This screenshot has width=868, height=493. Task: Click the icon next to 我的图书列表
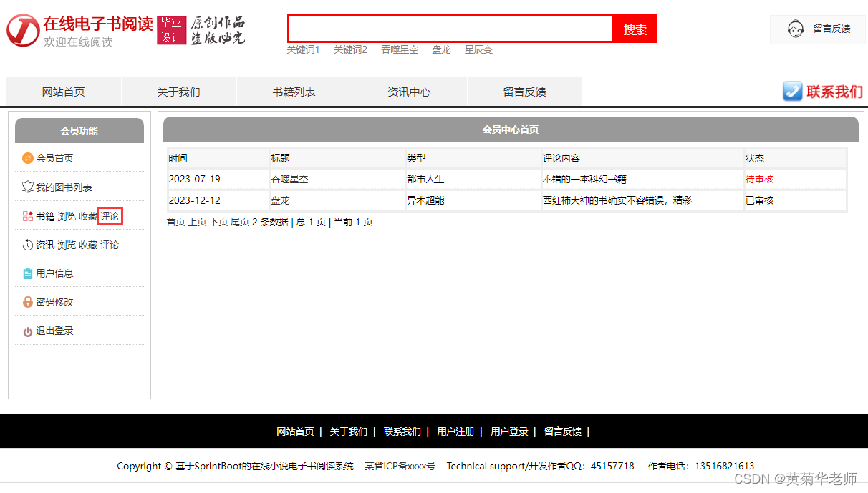(28, 187)
